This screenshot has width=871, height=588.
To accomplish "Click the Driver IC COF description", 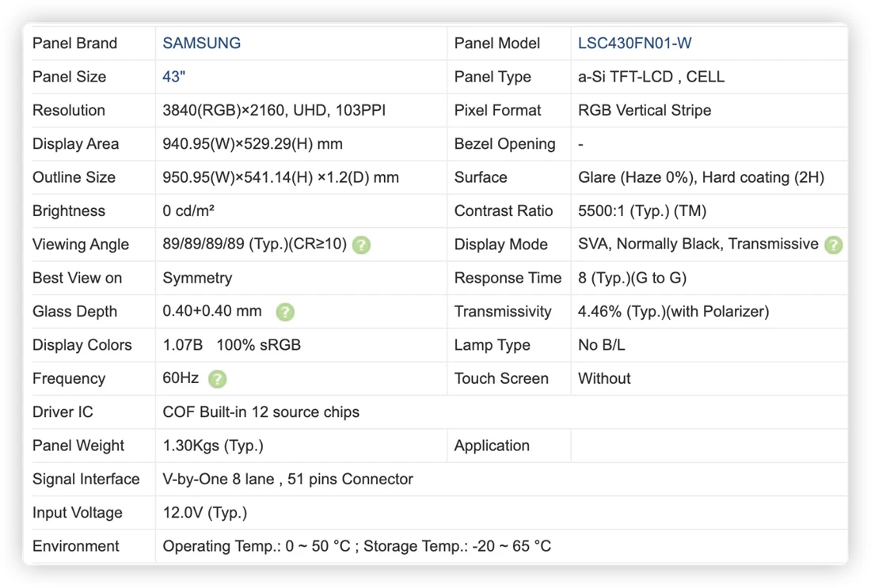I will point(261,412).
